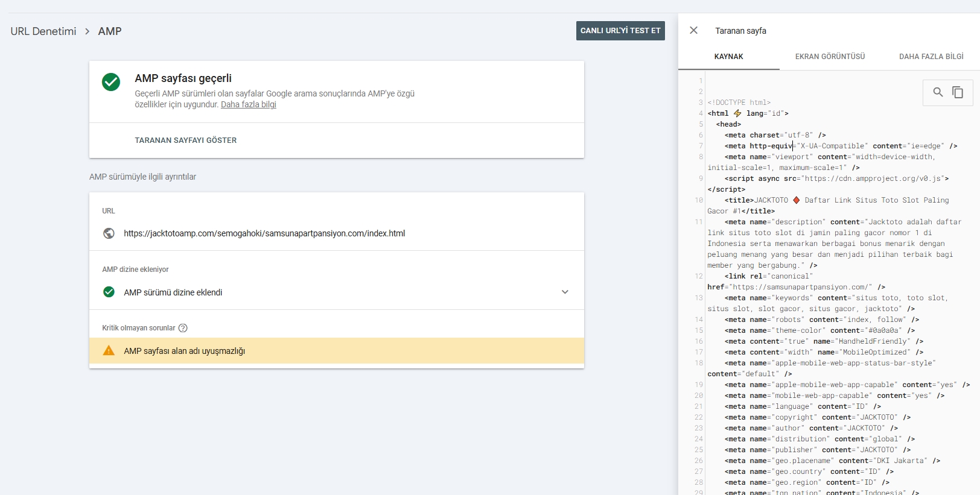Click the meta keywords situs toto line
Viewport: 980px width, 495px height.
[836, 298]
